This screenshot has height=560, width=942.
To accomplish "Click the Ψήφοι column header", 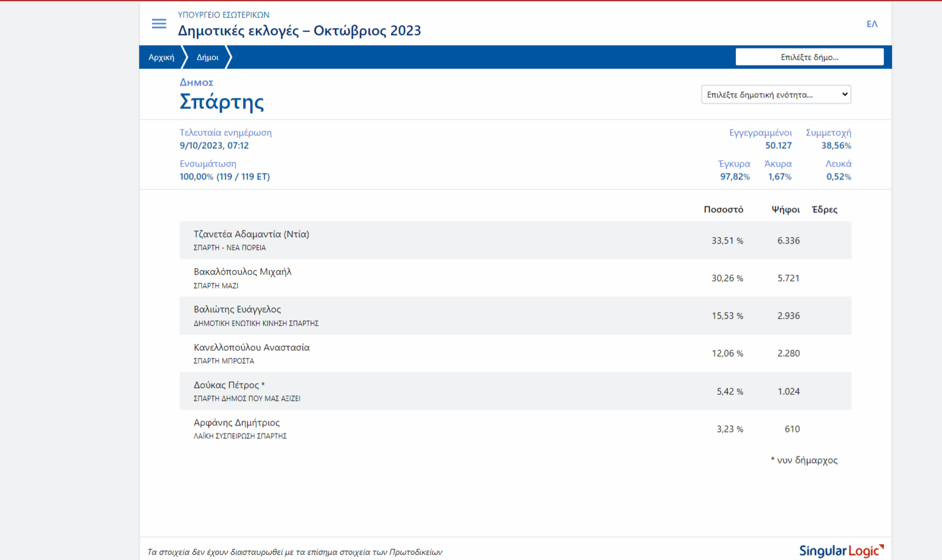I will tap(785, 209).
